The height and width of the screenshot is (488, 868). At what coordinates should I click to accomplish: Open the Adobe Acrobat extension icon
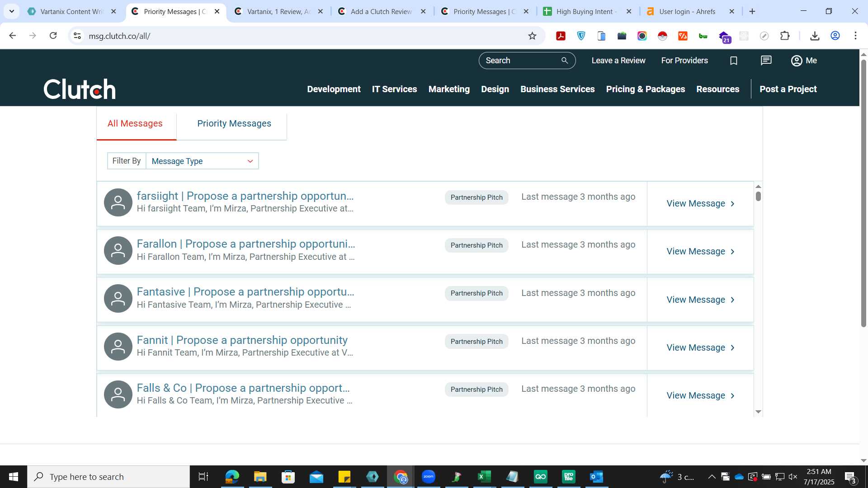561,36
